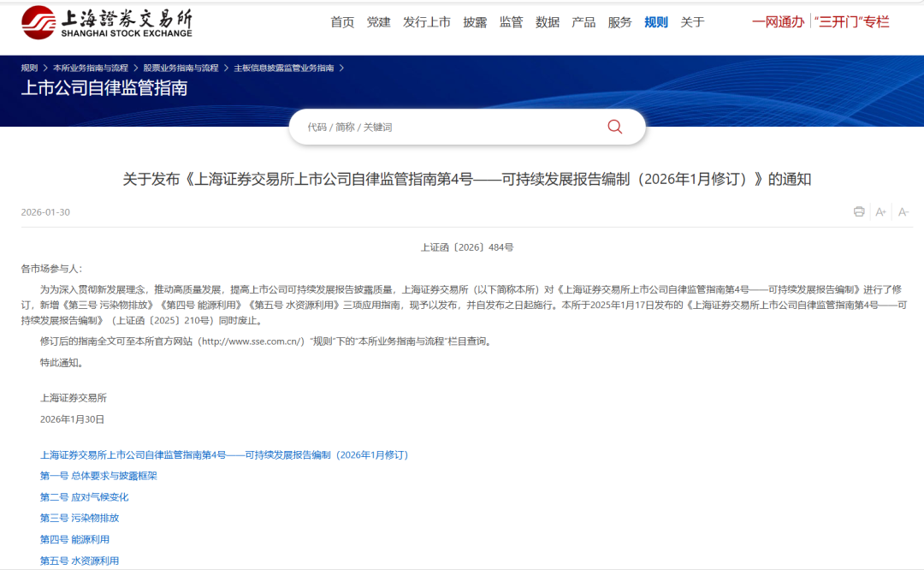Click the A+ enlarge font icon

[880, 211]
